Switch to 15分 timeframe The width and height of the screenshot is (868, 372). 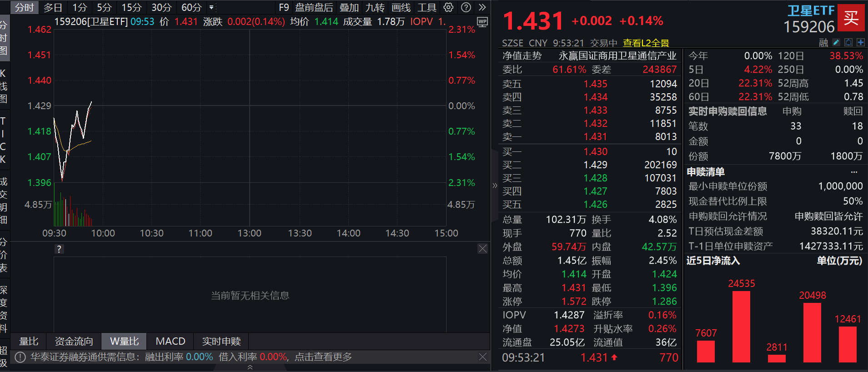click(x=131, y=7)
